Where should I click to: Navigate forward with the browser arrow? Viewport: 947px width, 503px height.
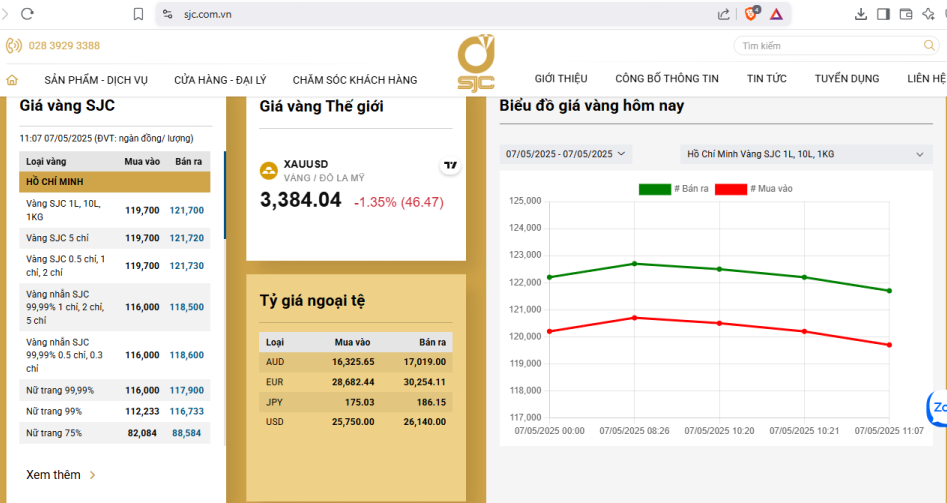click(x=5, y=14)
